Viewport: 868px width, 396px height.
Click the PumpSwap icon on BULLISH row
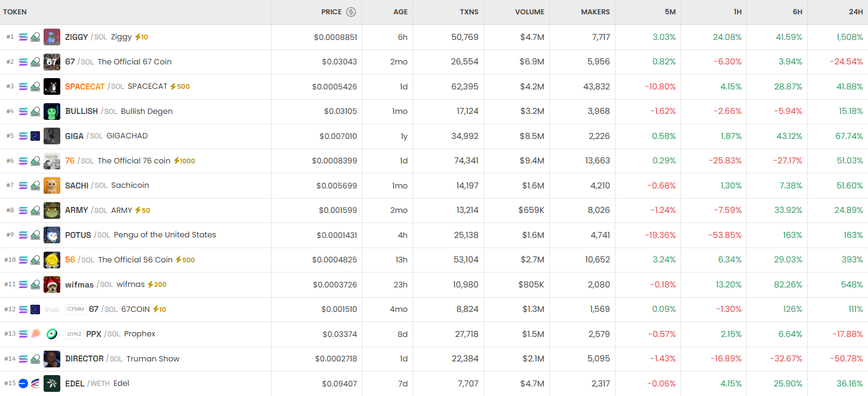coord(35,112)
